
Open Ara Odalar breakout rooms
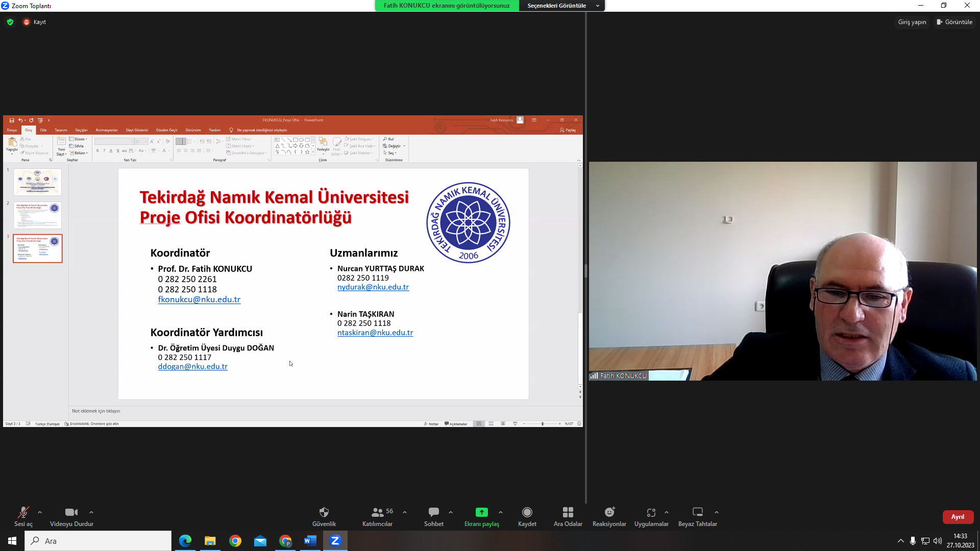tap(568, 512)
